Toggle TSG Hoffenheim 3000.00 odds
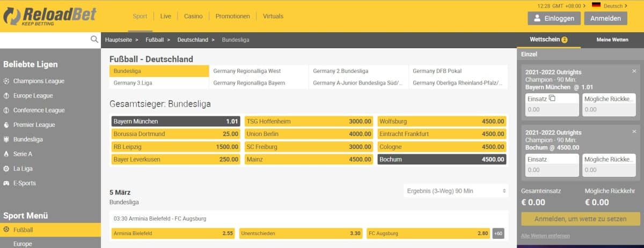644x248 pixels. (x=309, y=121)
